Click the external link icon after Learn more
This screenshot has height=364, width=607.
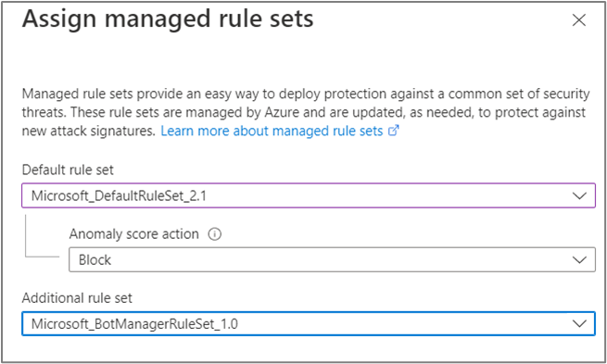tap(393, 131)
